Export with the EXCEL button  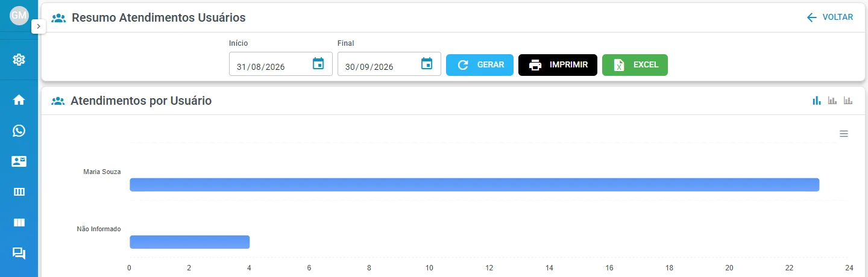[x=635, y=65]
